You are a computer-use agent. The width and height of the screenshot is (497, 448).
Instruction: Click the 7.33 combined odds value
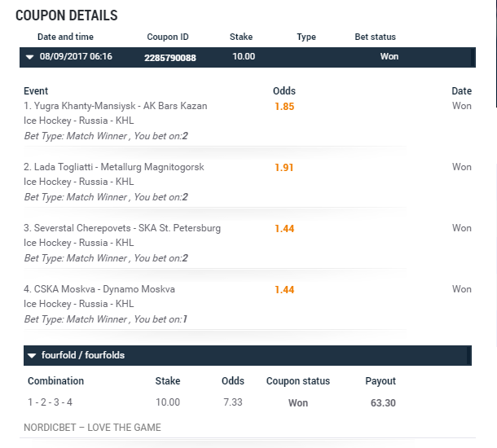(233, 402)
